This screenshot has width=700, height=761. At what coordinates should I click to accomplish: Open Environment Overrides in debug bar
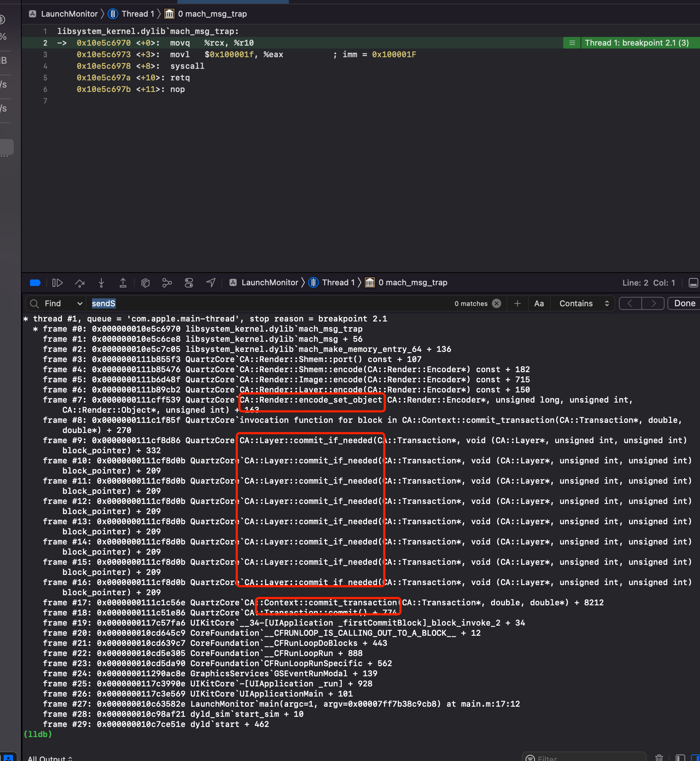pyautogui.click(x=189, y=283)
